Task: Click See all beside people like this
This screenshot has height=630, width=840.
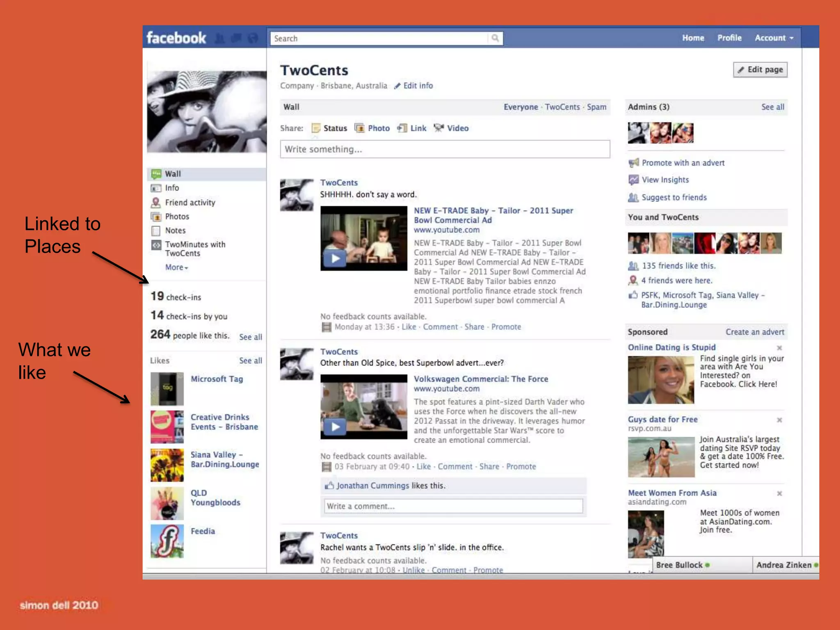Action: [x=251, y=337]
